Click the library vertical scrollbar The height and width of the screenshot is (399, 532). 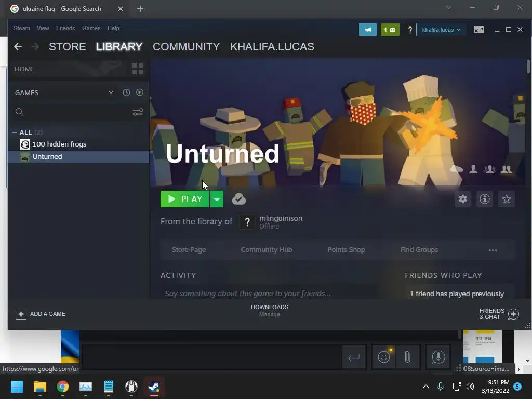tap(528, 66)
